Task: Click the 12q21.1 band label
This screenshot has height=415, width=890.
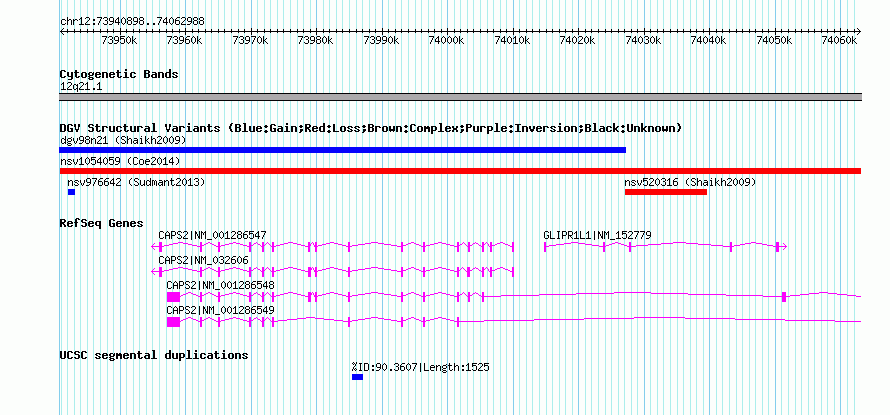Action: click(81, 87)
